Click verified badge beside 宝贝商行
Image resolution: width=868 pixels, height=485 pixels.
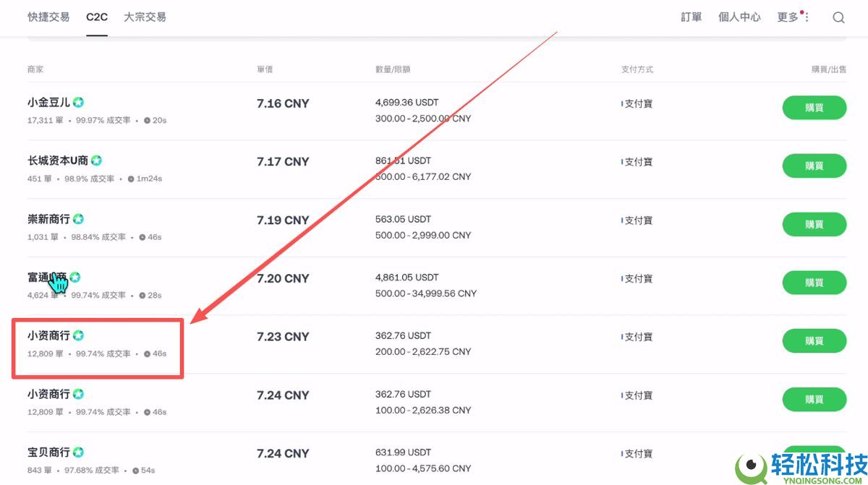(78, 452)
